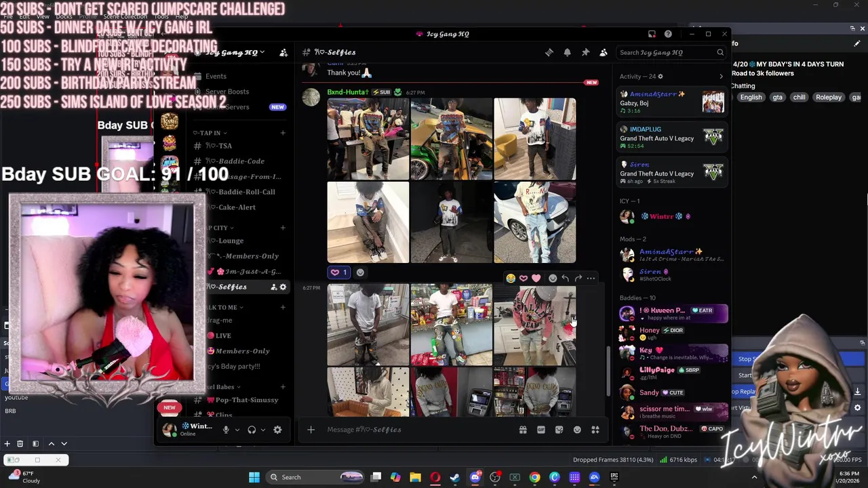868x488 pixels.
Task: Select member Sandy in Baddies list
Action: (x=673, y=392)
